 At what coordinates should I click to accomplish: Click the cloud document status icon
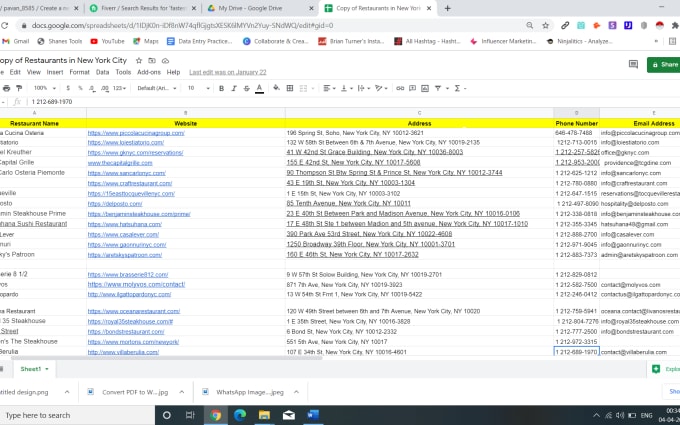click(165, 60)
